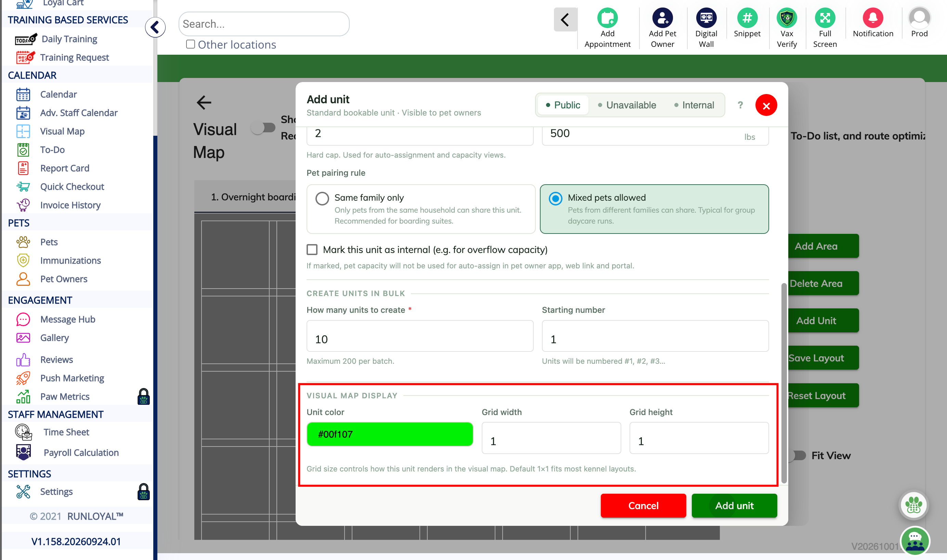Viewport: 947px width, 560px height.
Task: Open Push Marketing rocket icon
Action: [x=23, y=378]
